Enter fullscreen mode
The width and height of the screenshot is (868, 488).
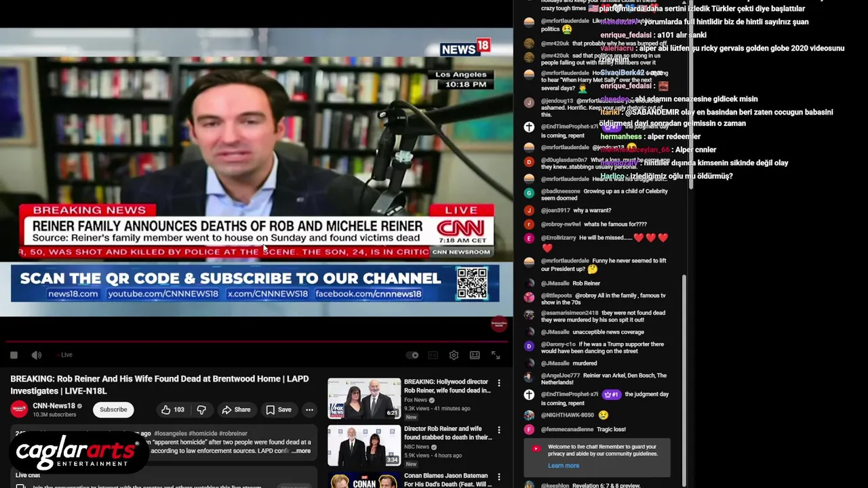496,355
